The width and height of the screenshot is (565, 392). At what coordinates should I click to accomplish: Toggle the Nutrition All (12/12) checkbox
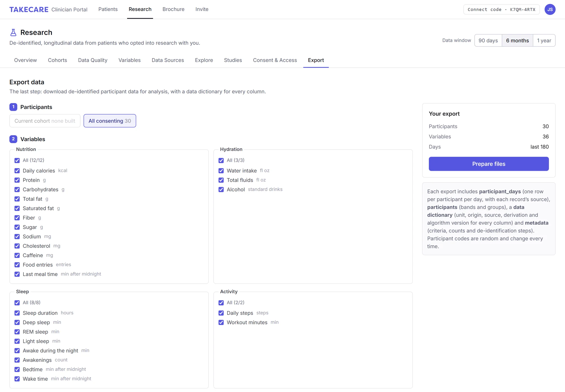(x=17, y=160)
